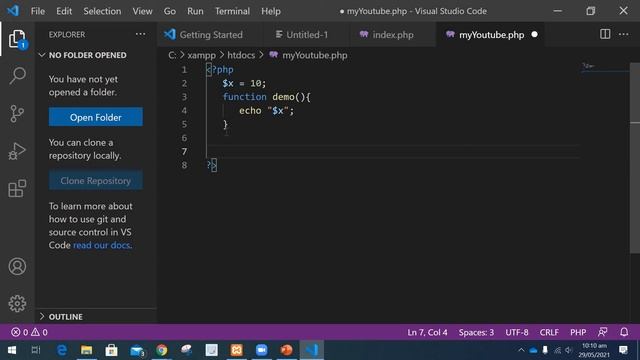Viewport: 640px width, 360px height.
Task: Open the Accounts menu icon
Action: tap(17, 267)
